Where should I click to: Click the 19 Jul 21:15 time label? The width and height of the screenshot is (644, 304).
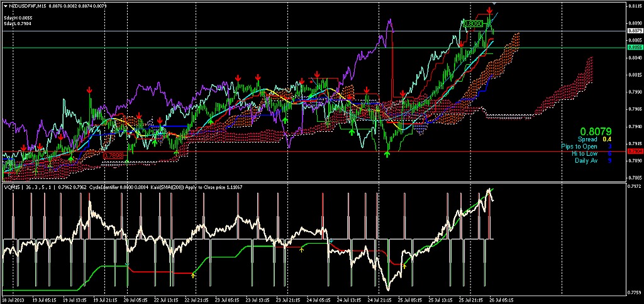(x=104, y=300)
